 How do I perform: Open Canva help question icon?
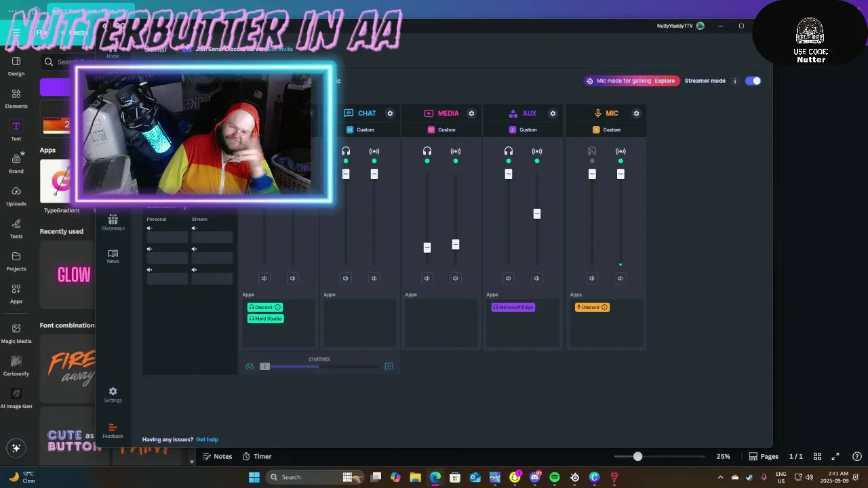857,457
